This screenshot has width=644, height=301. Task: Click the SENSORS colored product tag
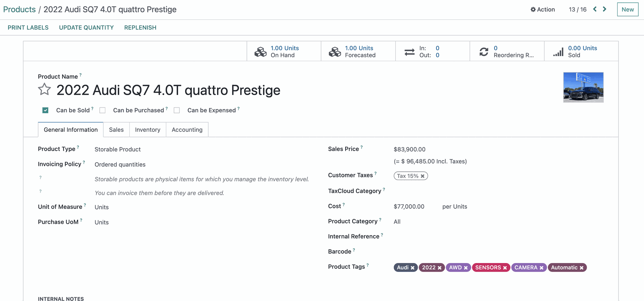click(x=488, y=267)
